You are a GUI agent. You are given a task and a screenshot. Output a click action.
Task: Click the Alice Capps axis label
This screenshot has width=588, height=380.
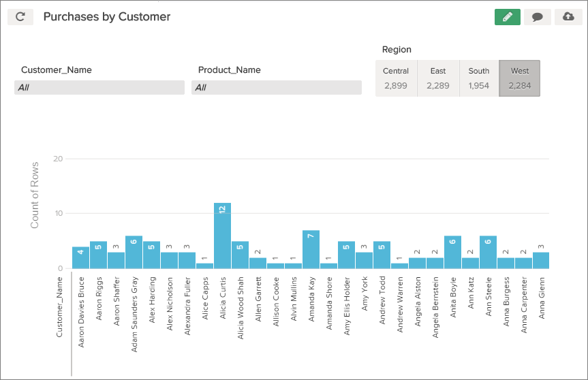point(205,298)
